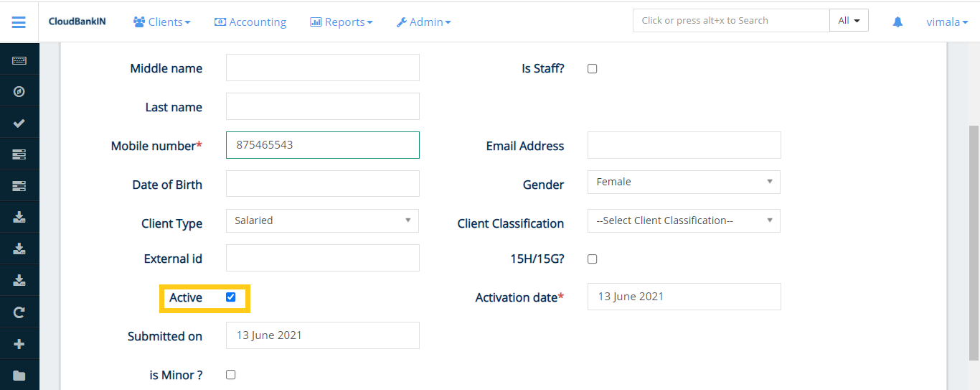This screenshot has width=980, height=390.
Task: Enable the Is Staff checkbox
Action: pyautogui.click(x=592, y=69)
